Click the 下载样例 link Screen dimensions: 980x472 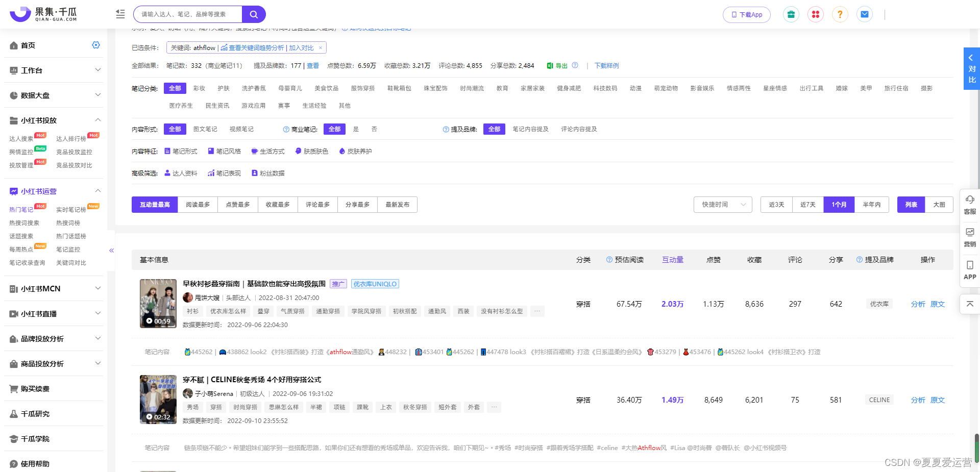(606, 66)
